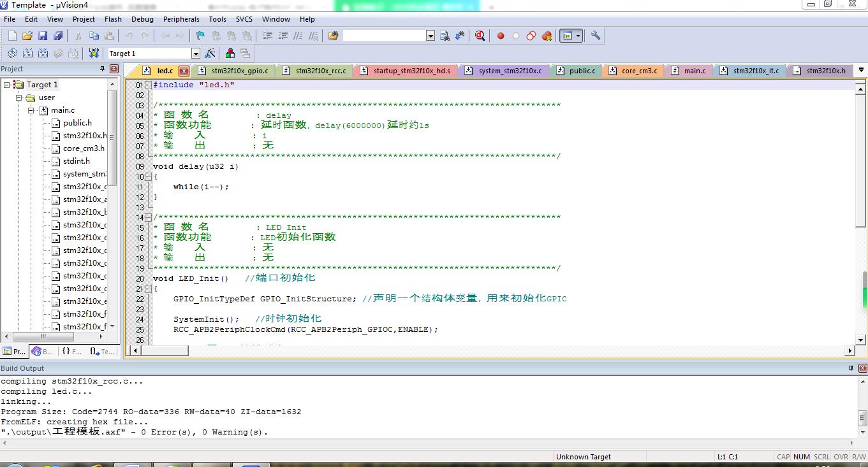Insert a breakpoint with the red dot icon
The image size is (868, 467).
click(x=501, y=36)
